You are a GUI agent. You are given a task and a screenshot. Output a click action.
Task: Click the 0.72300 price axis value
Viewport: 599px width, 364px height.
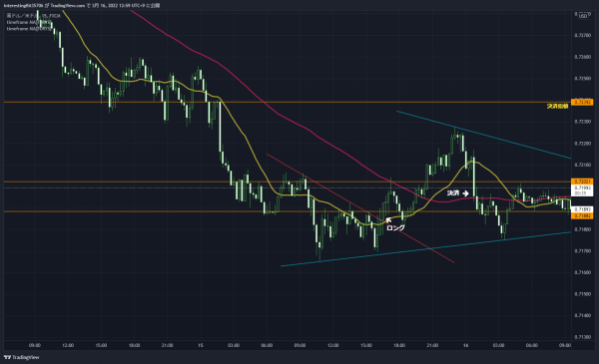pos(583,122)
